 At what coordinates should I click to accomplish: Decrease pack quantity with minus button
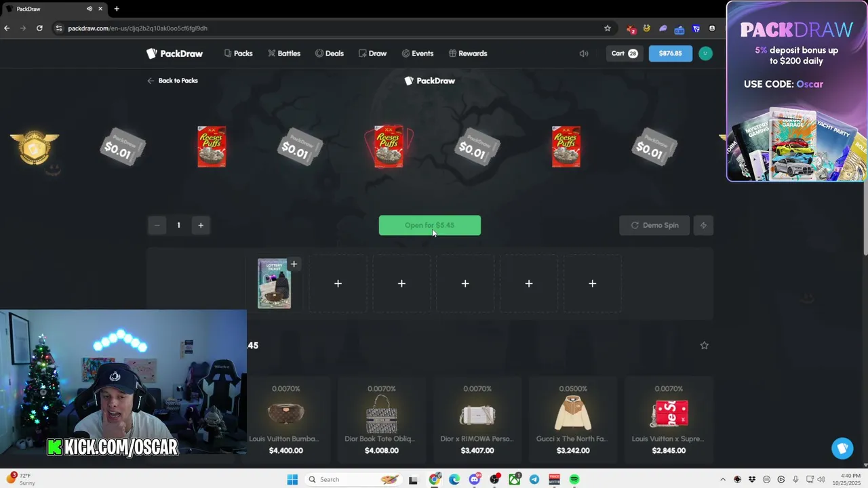pyautogui.click(x=157, y=225)
